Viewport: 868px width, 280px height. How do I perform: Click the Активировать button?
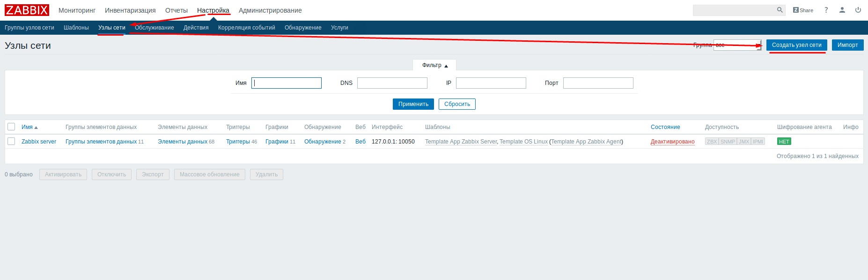[x=63, y=174]
